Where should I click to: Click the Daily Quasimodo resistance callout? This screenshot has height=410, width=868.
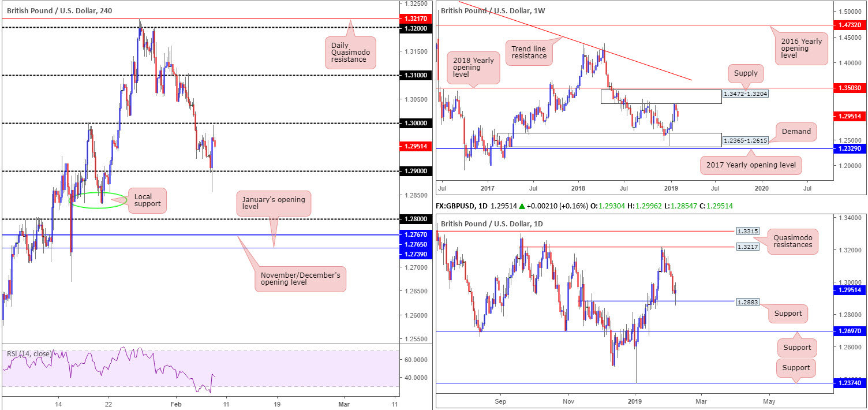coord(350,53)
